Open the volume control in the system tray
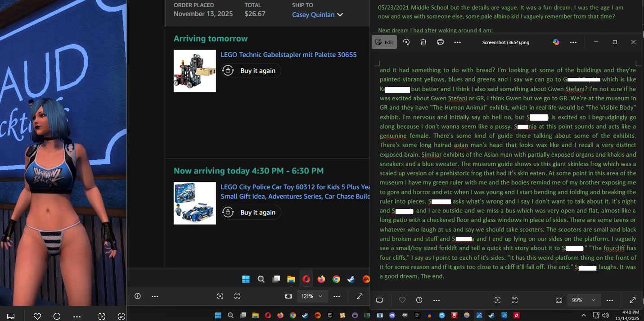The height and width of the screenshot is (321, 644). (605, 315)
